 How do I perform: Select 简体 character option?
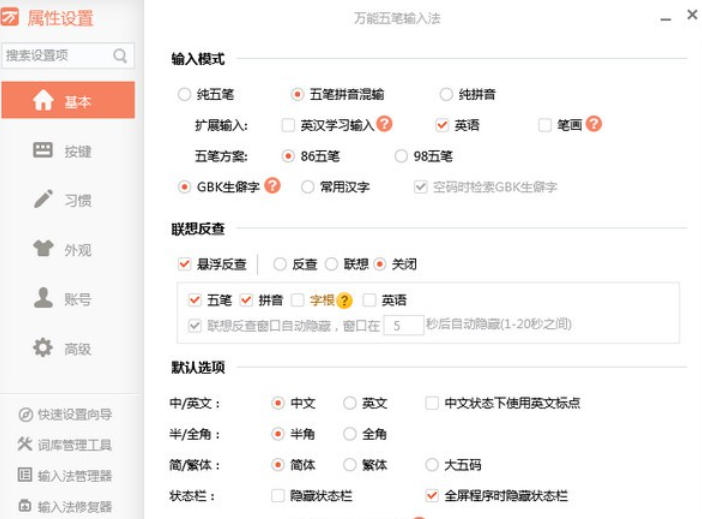pos(278,465)
